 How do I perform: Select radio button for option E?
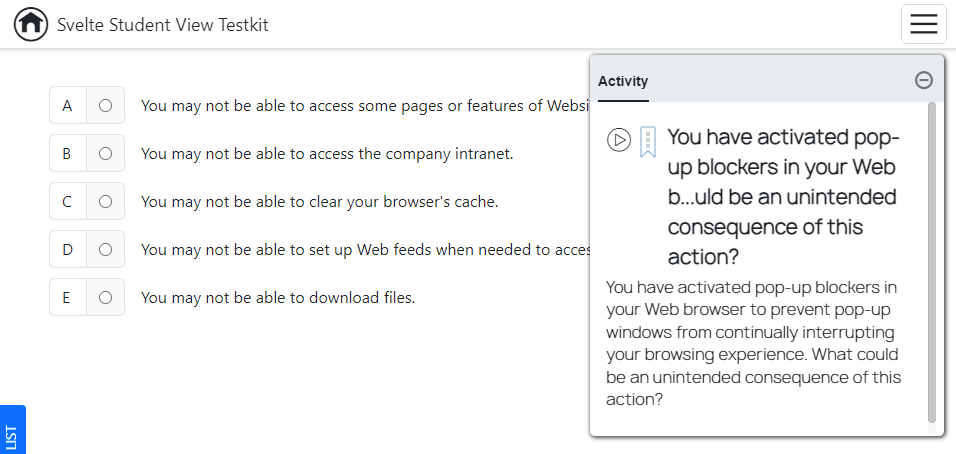105,297
